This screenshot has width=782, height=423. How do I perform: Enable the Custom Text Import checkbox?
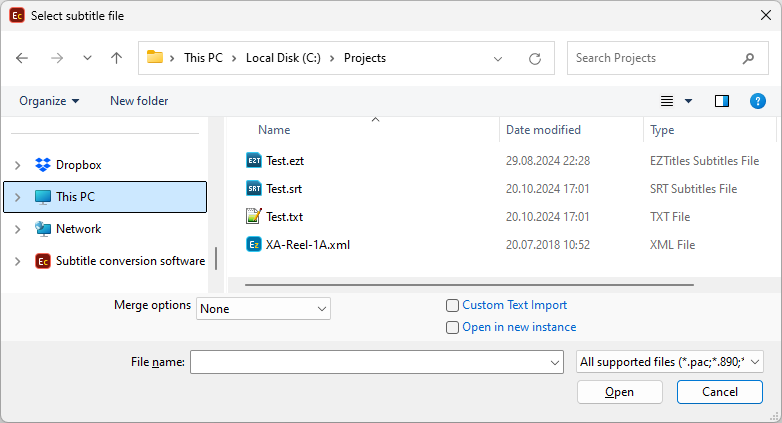click(x=453, y=305)
